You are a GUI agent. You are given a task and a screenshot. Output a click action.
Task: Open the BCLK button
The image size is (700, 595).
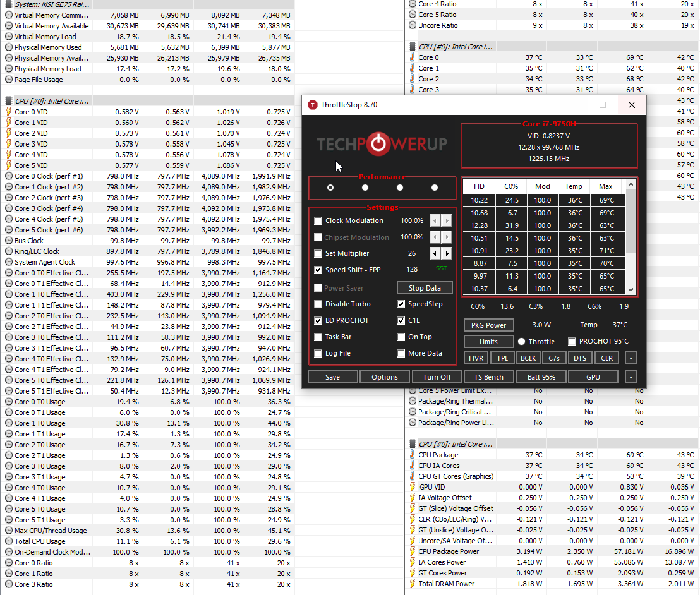(x=528, y=358)
